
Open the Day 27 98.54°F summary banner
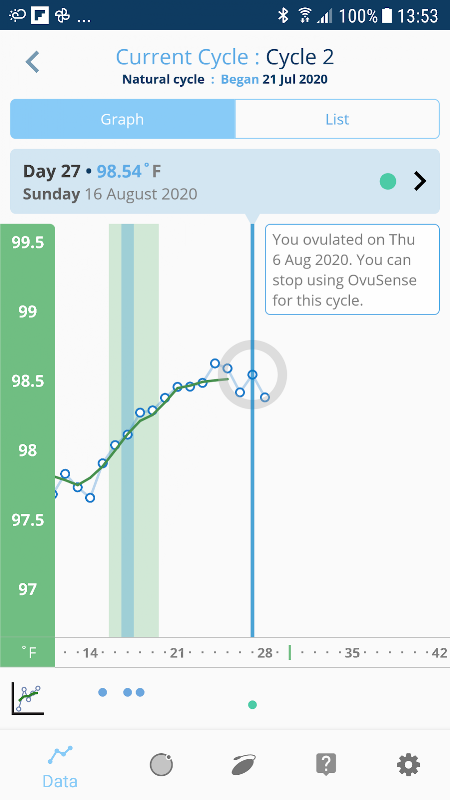[225, 182]
